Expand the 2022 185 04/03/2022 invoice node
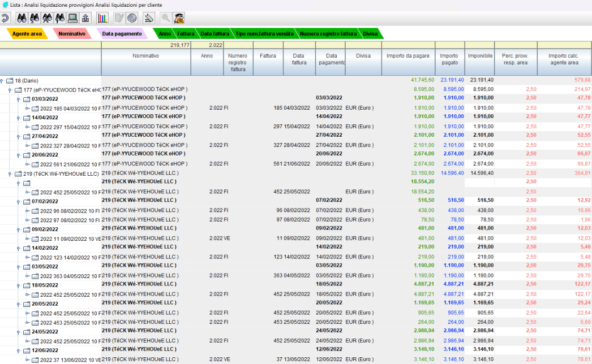The width and height of the screenshot is (592, 364). [26, 108]
